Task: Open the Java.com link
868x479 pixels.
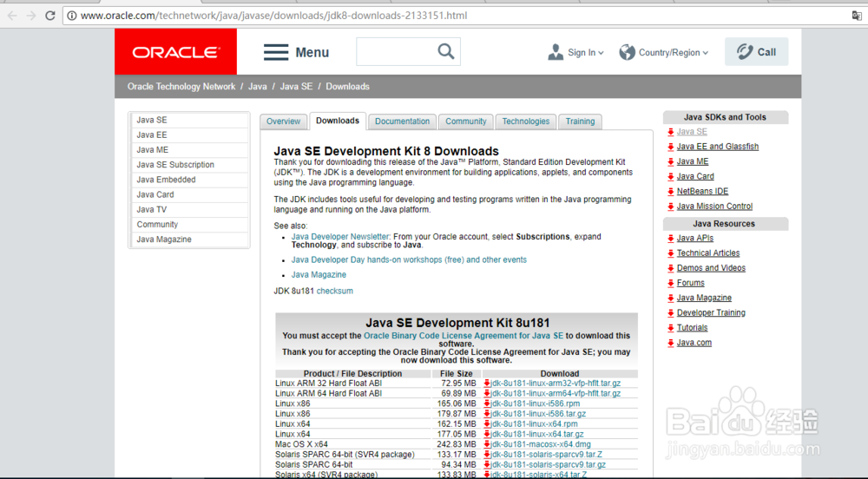Action: coord(694,343)
